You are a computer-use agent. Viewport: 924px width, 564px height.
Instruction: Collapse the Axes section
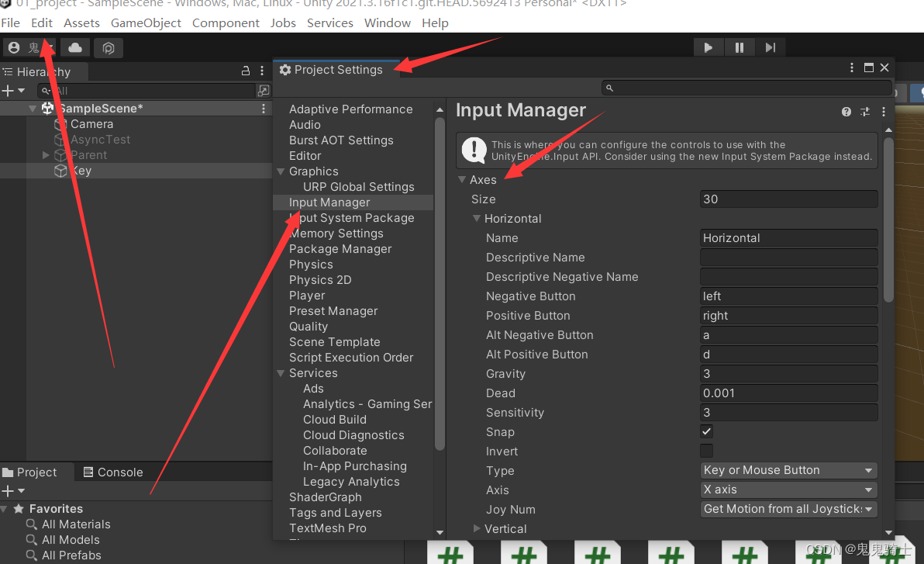(x=462, y=179)
